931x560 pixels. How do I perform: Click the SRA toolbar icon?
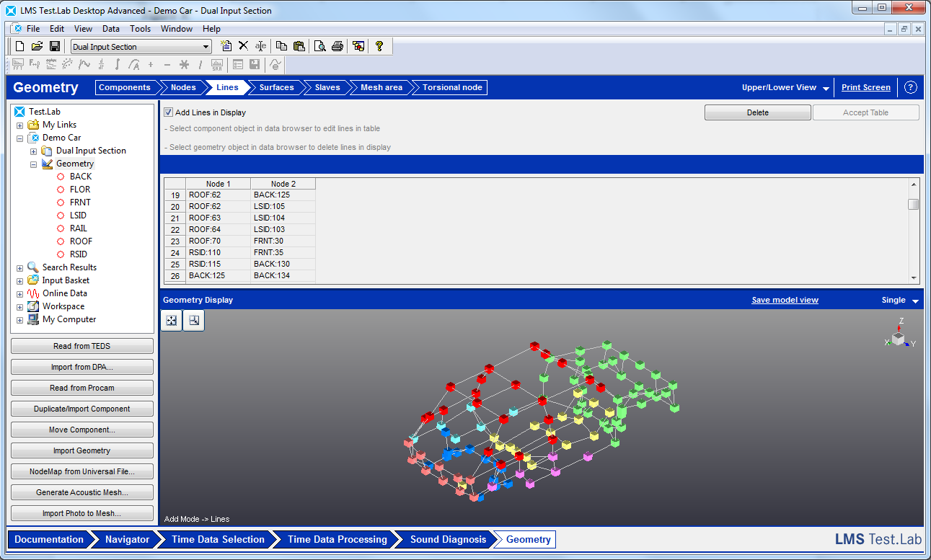216,65
